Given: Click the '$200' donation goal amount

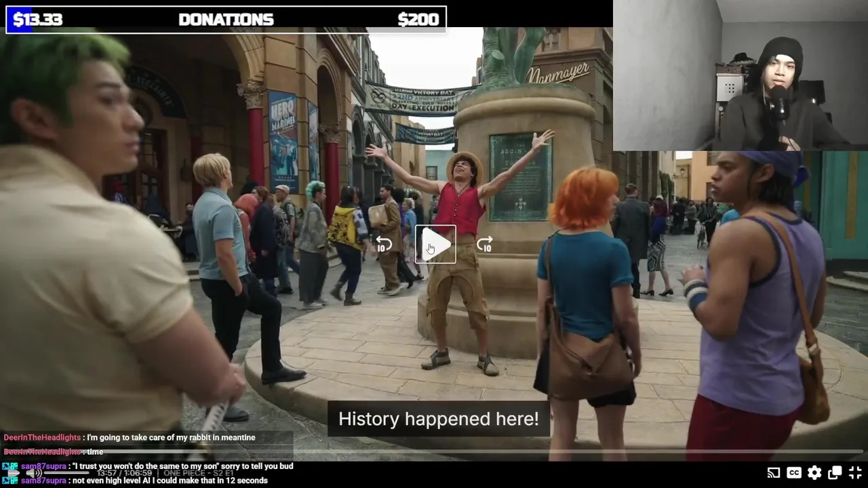Looking at the screenshot, I should (x=418, y=20).
